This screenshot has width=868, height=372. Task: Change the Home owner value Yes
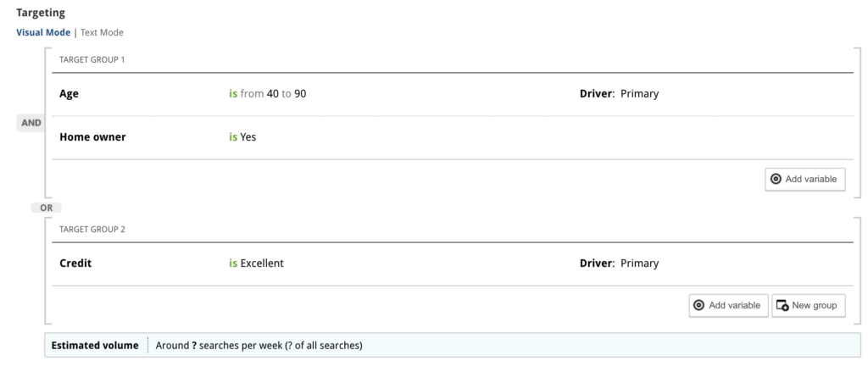(248, 137)
